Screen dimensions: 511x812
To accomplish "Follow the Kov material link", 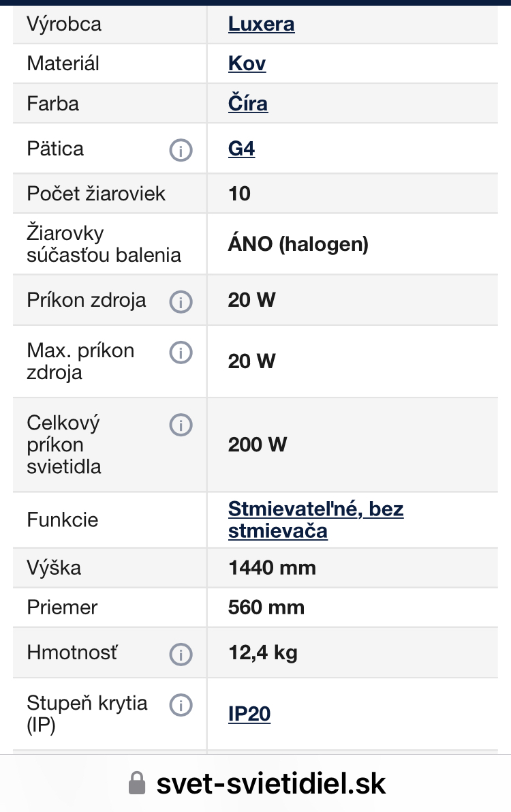I will pos(247,64).
